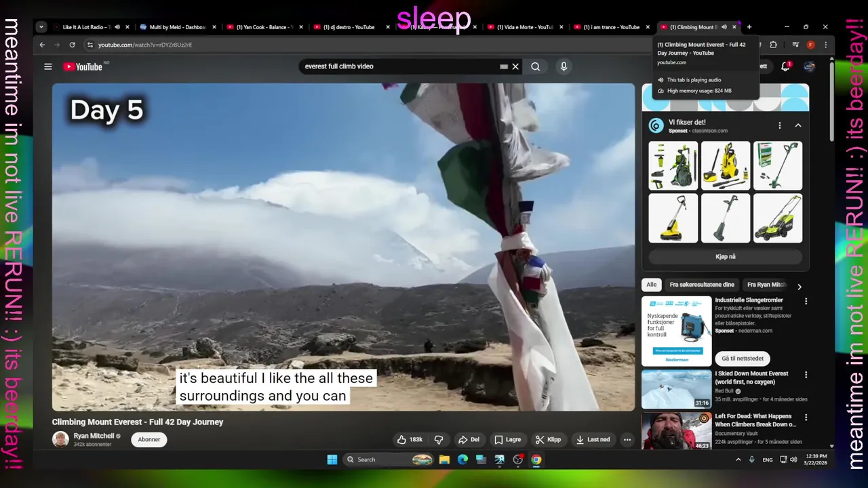The image size is (868, 488).
Task: Like the video with 183k likes
Action: click(x=410, y=439)
